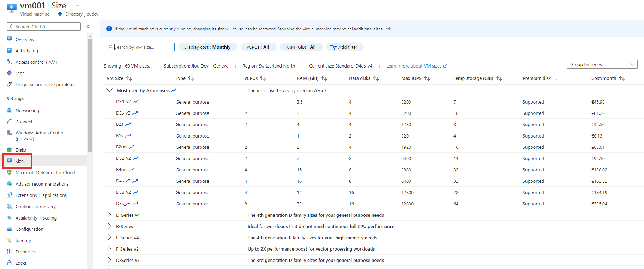The image size is (644, 269).
Task: Select the B1s size row
Action: 373,136
